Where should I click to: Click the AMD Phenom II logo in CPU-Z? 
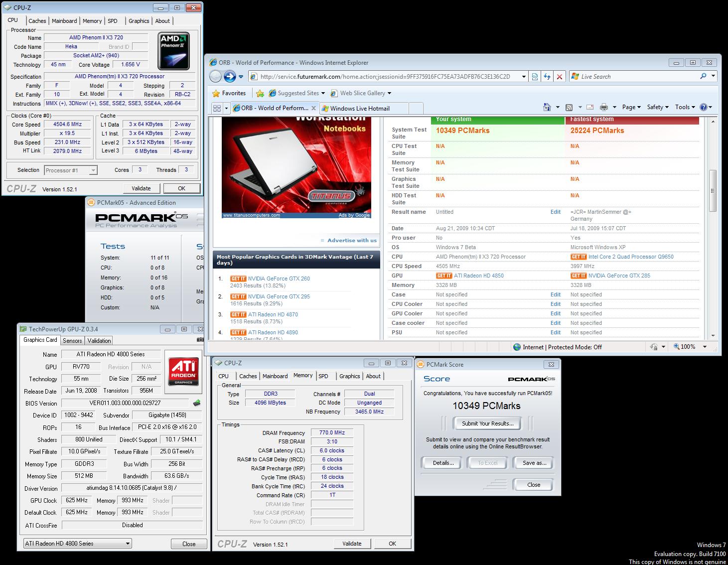point(173,51)
